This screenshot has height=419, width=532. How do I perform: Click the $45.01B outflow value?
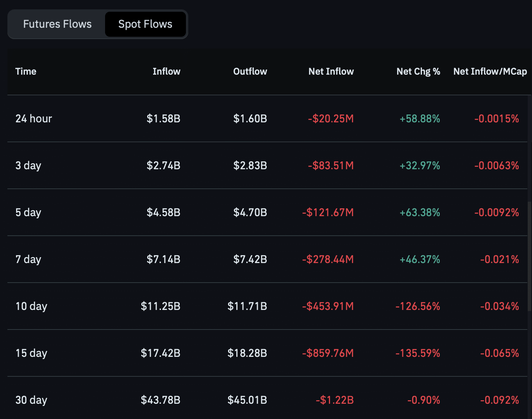[x=247, y=400]
